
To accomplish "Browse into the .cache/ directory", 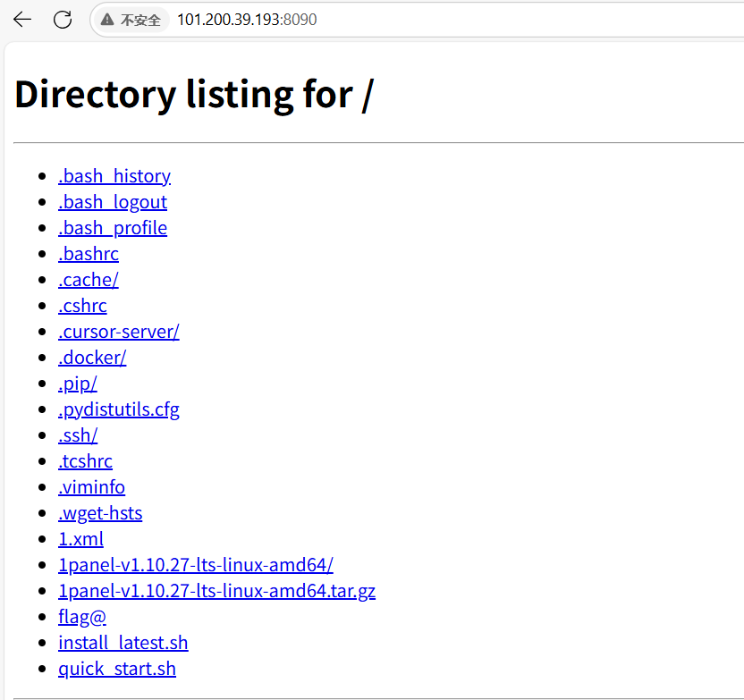I will [x=89, y=280].
